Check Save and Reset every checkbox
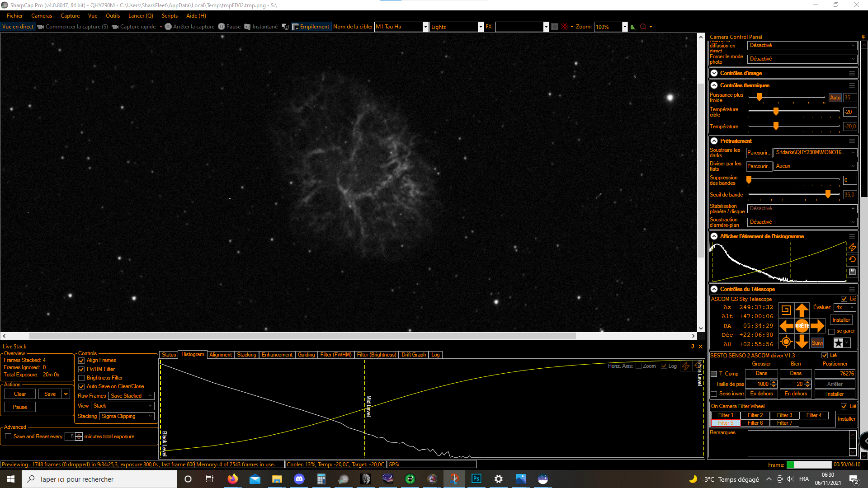Image resolution: width=868 pixels, height=488 pixels. 8,436
